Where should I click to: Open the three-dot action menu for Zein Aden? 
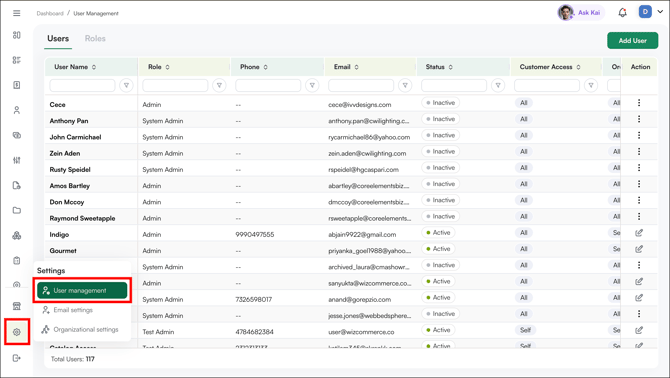tap(639, 152)
